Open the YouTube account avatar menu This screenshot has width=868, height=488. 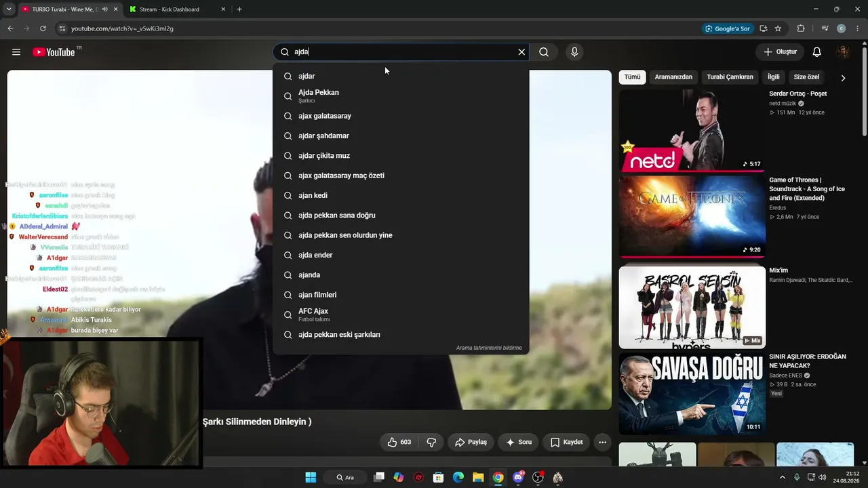[843, 52]
